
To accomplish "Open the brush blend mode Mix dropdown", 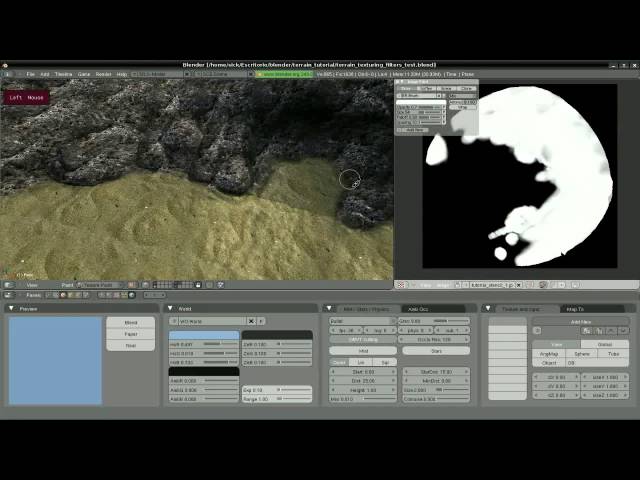I will pos(463,96).
